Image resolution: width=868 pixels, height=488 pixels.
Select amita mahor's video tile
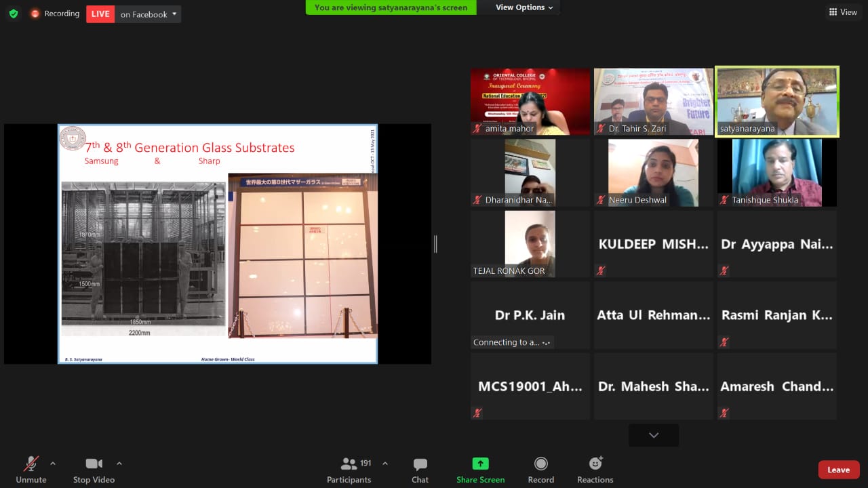click(x=530, y=101)
